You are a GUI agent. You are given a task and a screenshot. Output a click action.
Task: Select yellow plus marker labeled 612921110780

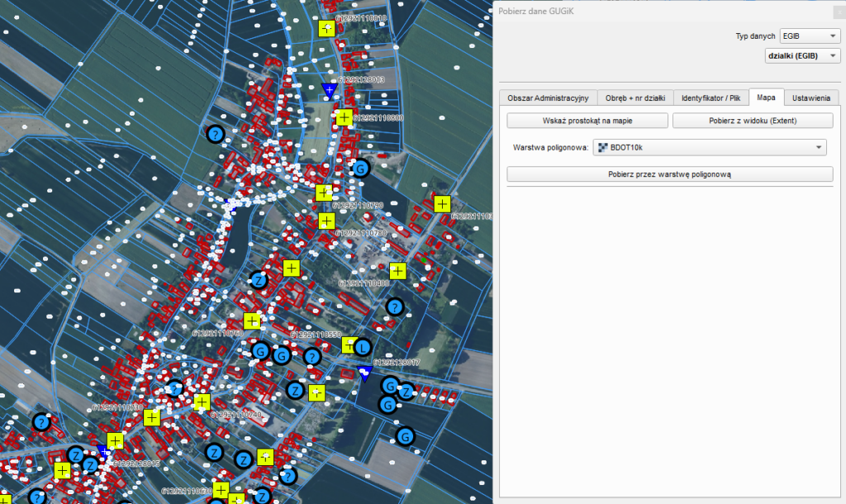327,221
